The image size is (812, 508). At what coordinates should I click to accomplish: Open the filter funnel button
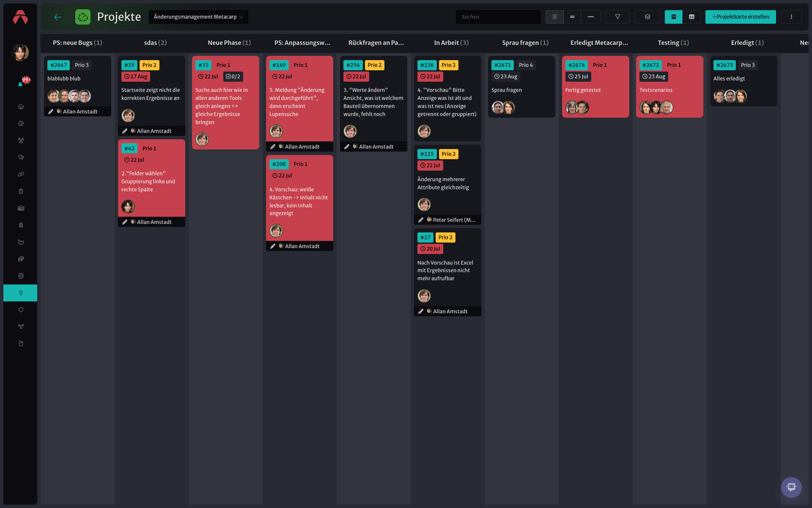(617, 17)
